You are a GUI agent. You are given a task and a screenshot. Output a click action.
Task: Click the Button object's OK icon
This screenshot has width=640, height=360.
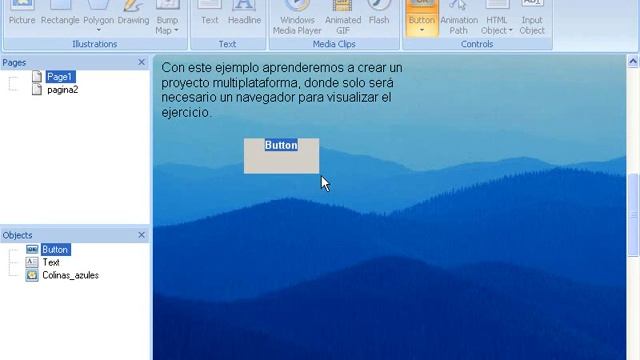coord(32,249)
